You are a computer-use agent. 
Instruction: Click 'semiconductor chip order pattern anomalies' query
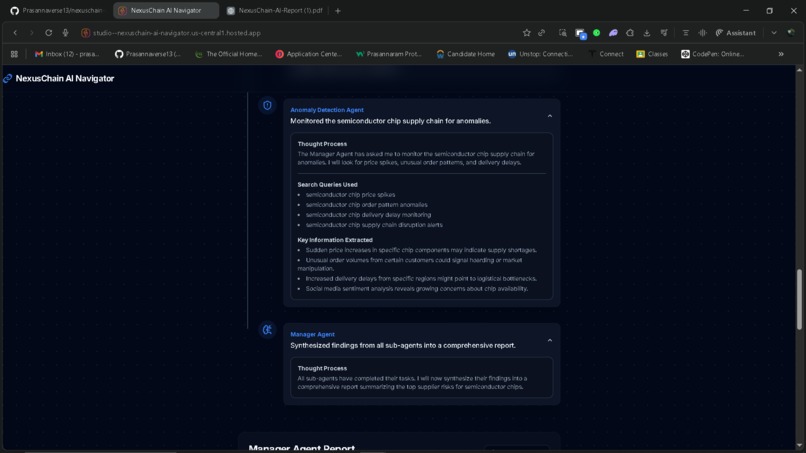click(x=367, y=205)
